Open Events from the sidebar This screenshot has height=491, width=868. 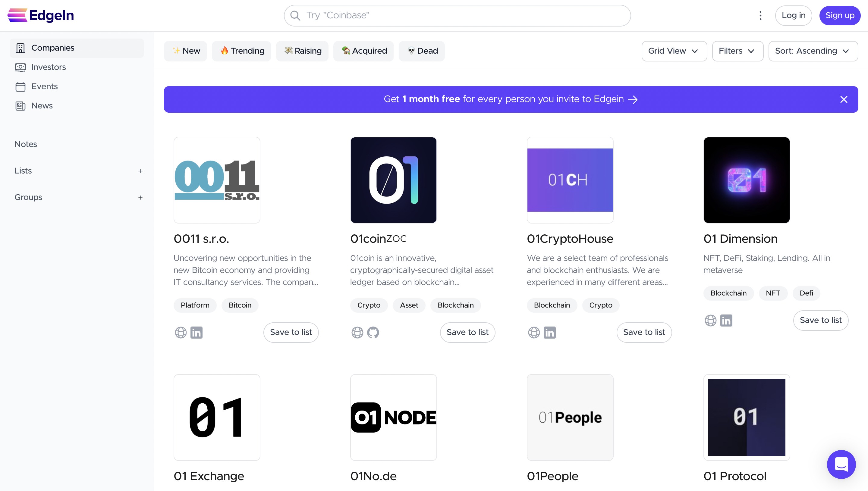[44, 86]
